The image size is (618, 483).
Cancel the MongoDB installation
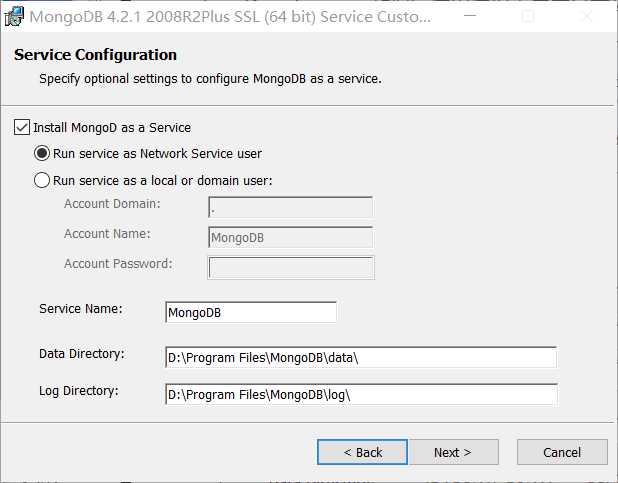pos(562,452)
